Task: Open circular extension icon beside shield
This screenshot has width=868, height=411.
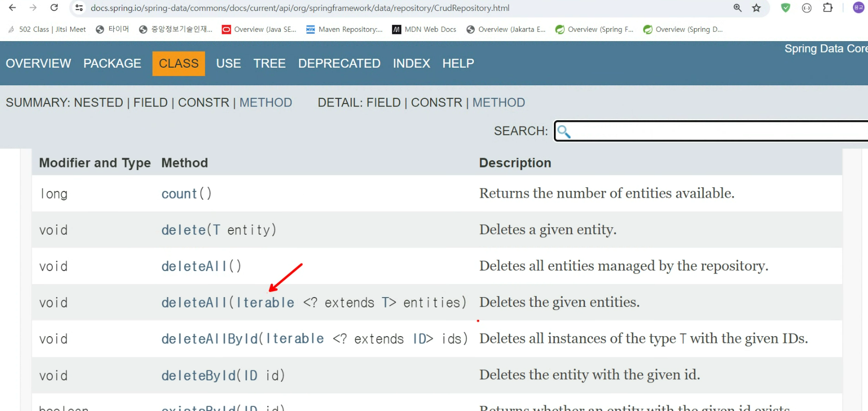Action: [x=807, y=8]
